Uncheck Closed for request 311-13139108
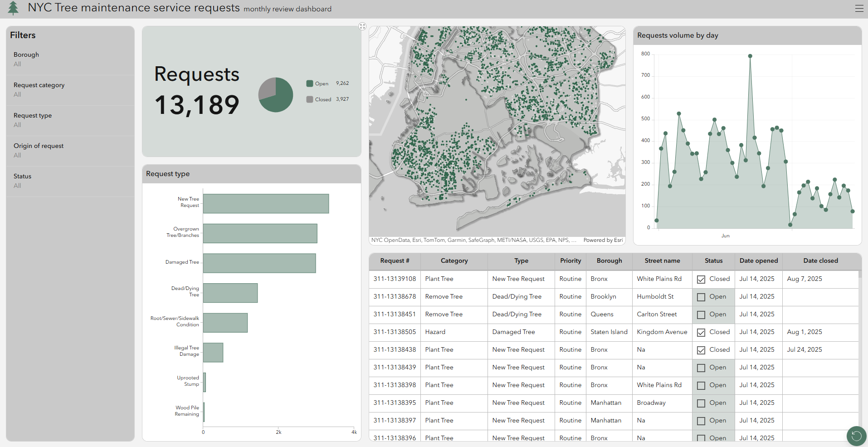Viewport: 868px width, 447px height. 701,279
